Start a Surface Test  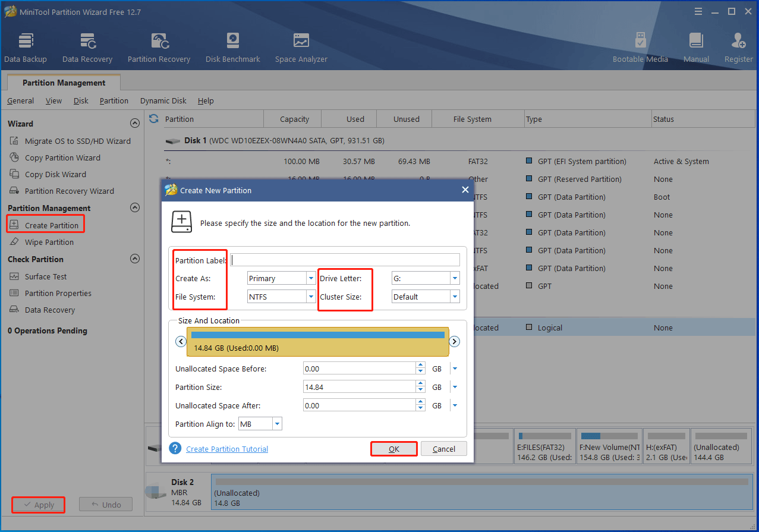pyautogui.click(x=46, y=276)
